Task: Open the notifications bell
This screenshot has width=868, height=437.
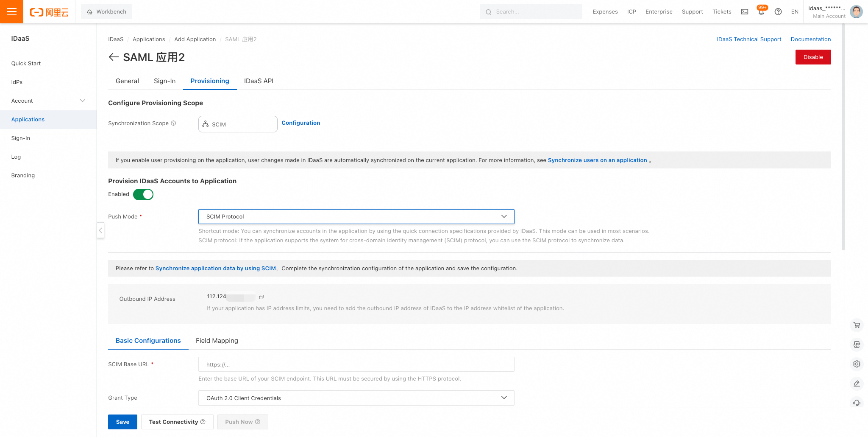Action: [761, 12]
